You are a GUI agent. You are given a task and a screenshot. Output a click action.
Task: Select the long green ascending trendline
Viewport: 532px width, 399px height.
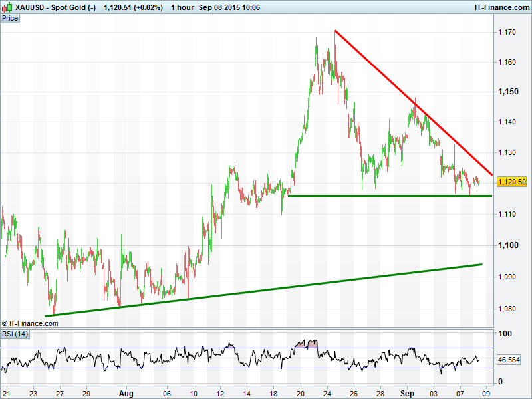[266, 290]
